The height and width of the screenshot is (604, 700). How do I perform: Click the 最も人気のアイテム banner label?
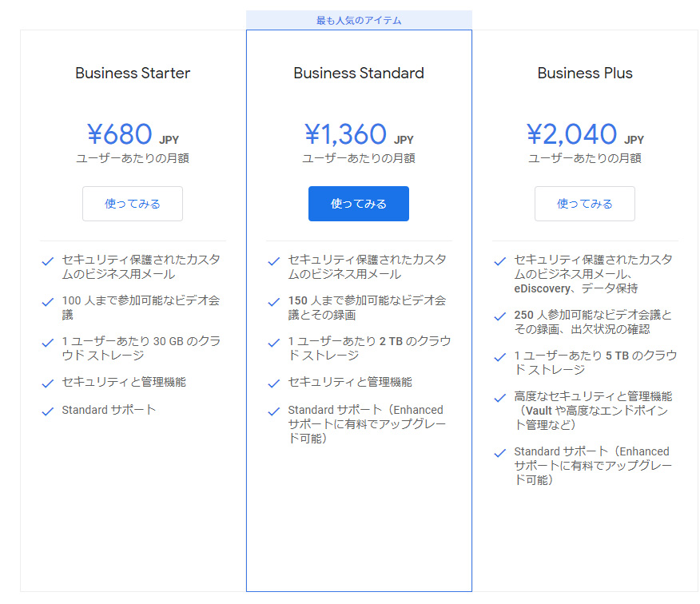click(x=359, y=21)
